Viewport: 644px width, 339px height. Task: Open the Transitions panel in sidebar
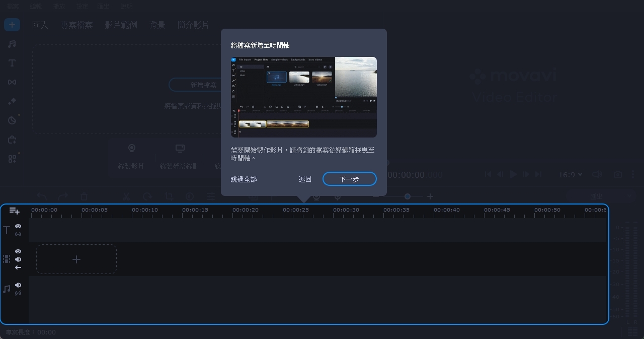(x=12, y=82)
